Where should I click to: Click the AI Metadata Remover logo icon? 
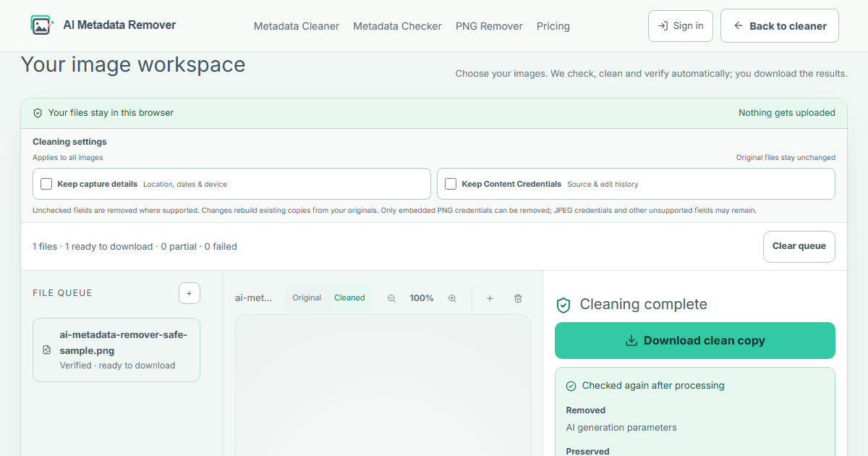[42, 25]
